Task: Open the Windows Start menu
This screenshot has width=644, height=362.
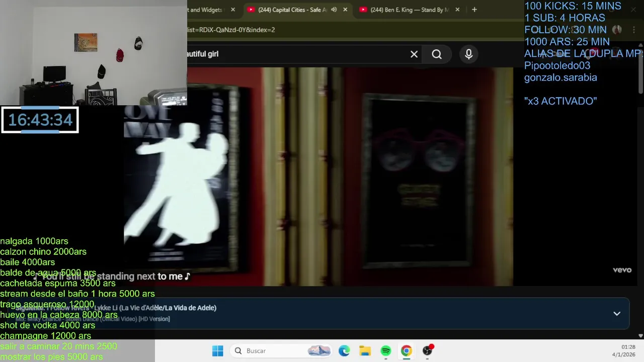Action: point(217,351)
